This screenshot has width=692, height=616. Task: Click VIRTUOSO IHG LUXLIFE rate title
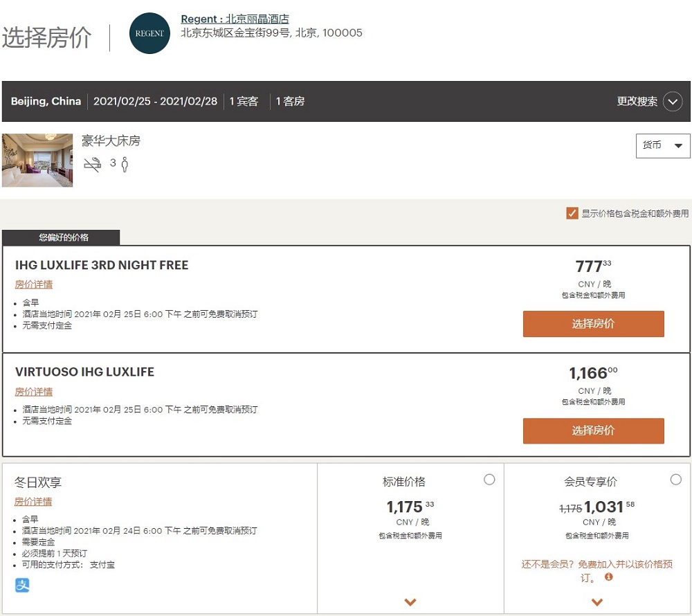[x=84, y=372]
